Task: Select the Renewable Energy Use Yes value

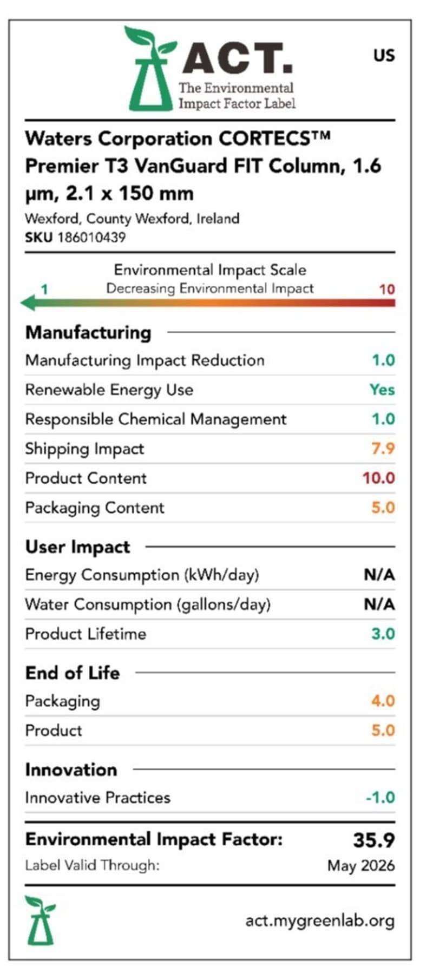Action: (x=382, y=390)
